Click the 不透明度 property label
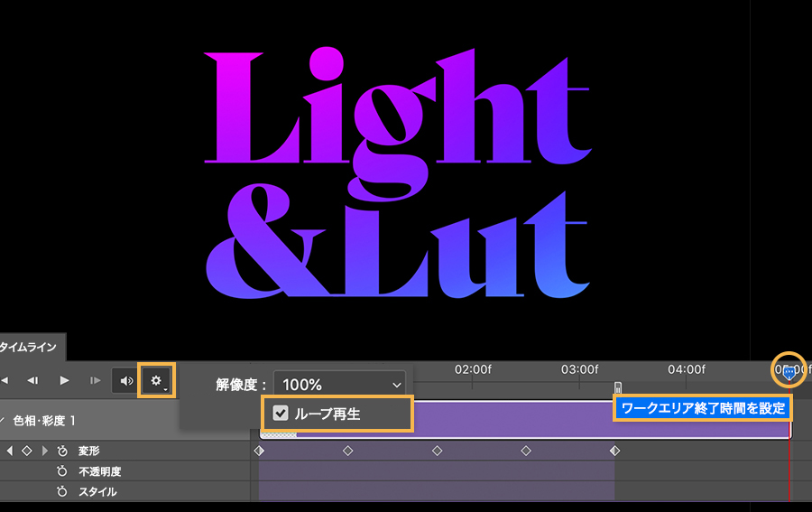The width and height of the screenshot is (812, 512). (100, 471)
